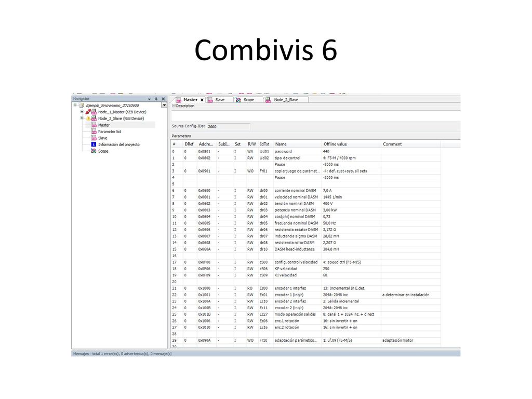Screen dimensions: 532x399
Task: Click the Scope chart icon in the Navigator tree
Action: pos(94,151)
